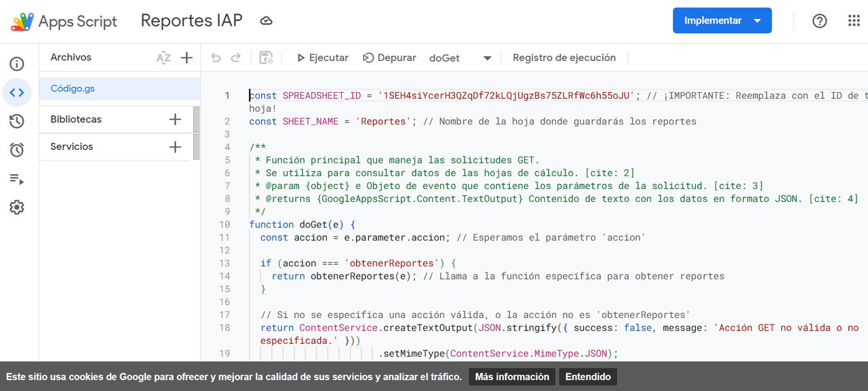The width and height of the screenshot is (868, 391).
Task: Click the SHEET_NAME constant on line 2
Action: (311, 121)
